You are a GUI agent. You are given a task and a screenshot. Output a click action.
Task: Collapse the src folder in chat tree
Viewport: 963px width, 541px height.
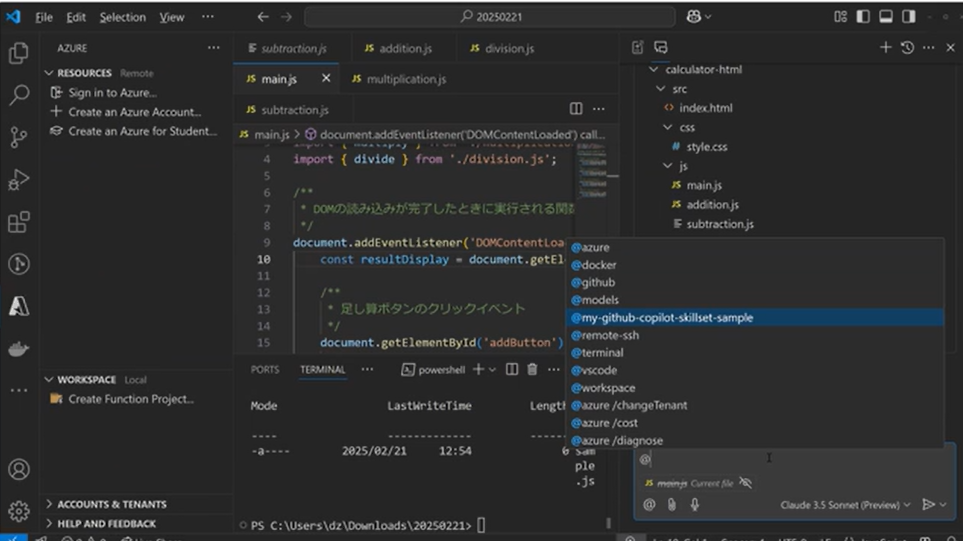pos(661,89)
